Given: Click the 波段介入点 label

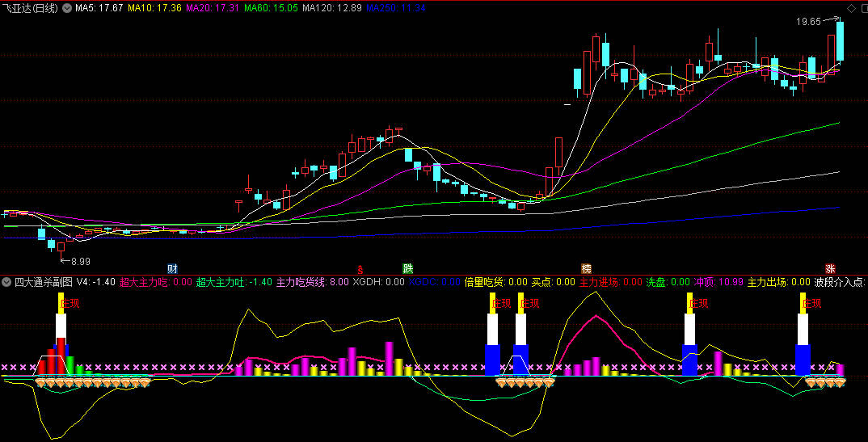Looking at the screenshot, I should (841, 282).
